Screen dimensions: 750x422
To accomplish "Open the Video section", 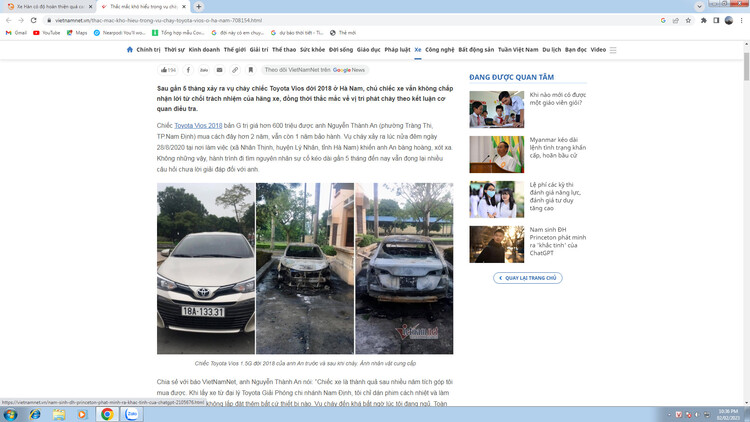I will 598,50.
